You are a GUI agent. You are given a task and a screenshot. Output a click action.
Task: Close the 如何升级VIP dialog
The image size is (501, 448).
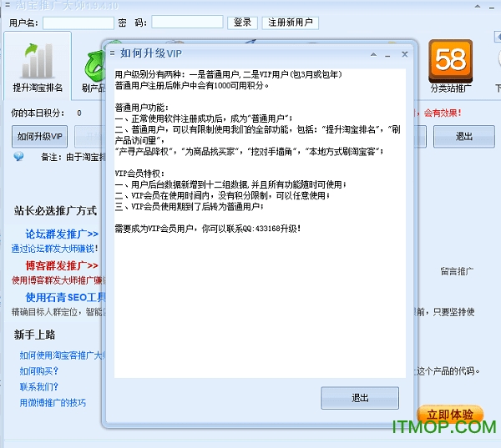404,54
